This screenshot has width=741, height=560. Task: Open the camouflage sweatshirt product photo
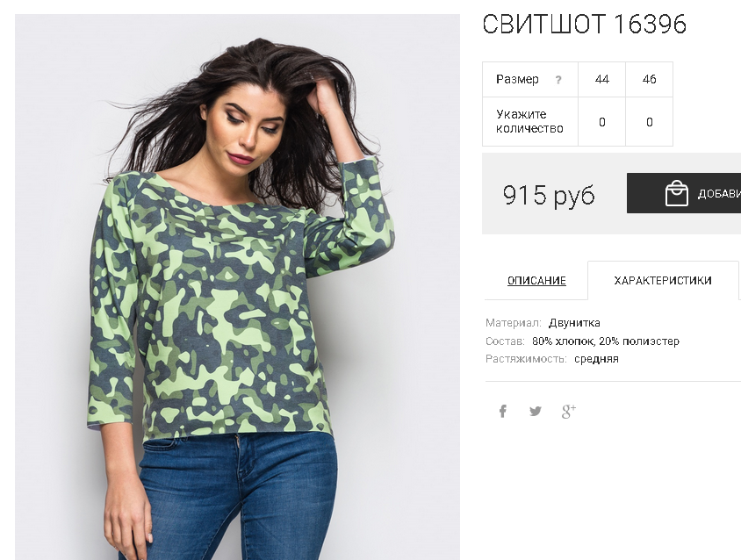point(237,287)
